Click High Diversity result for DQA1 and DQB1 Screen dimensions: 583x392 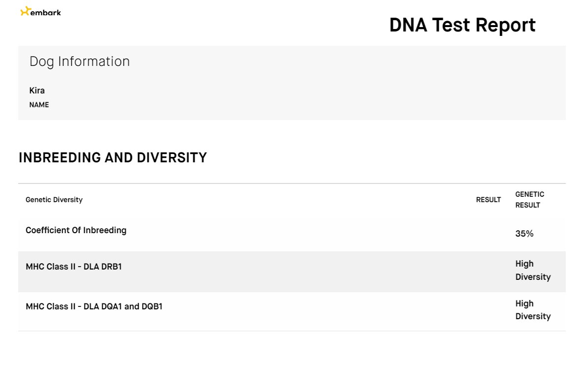[533, 310]
